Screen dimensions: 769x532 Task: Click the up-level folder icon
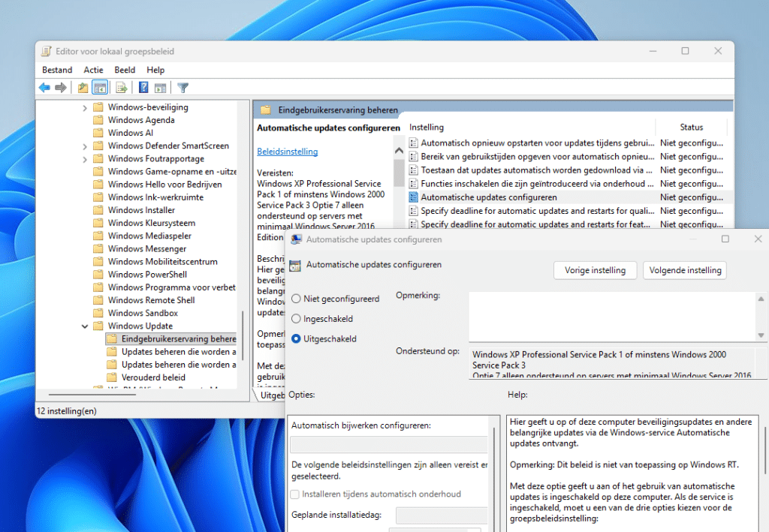point(82,87)
